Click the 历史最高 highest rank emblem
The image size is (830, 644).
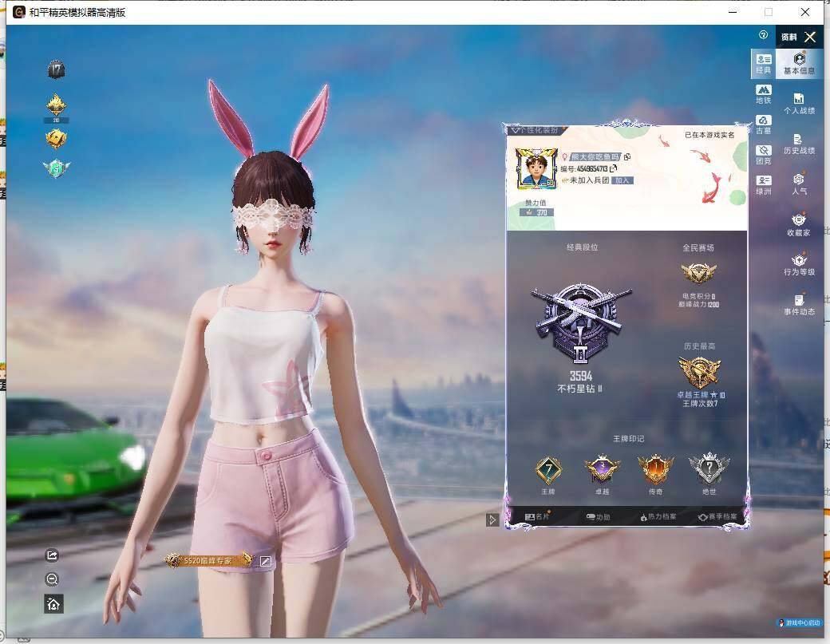pyautogui.click(x=699, y=372)
